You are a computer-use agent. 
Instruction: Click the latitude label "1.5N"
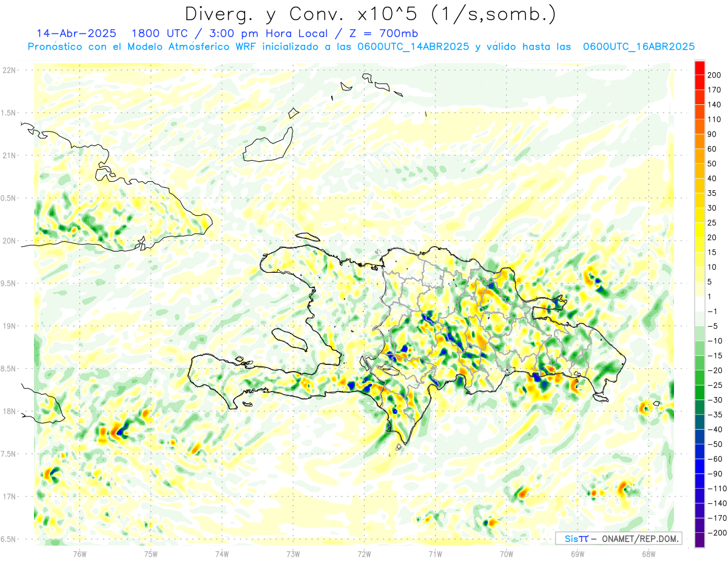[8, 113]
